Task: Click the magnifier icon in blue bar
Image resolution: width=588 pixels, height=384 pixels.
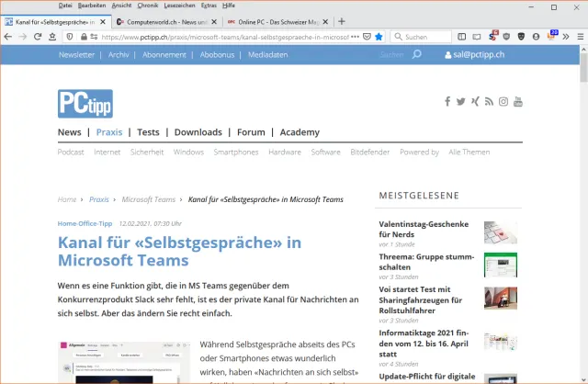Action: click(x=416, y=54)
